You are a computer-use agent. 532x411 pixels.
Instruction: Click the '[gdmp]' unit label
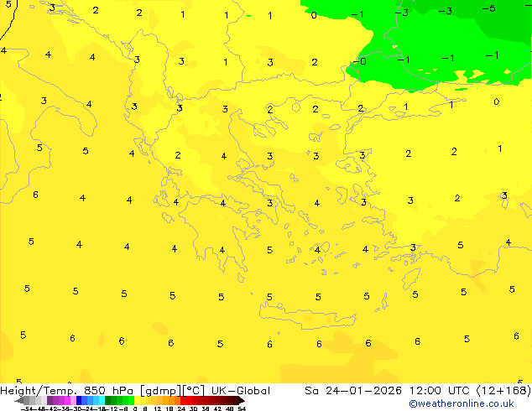click(161, 391)
